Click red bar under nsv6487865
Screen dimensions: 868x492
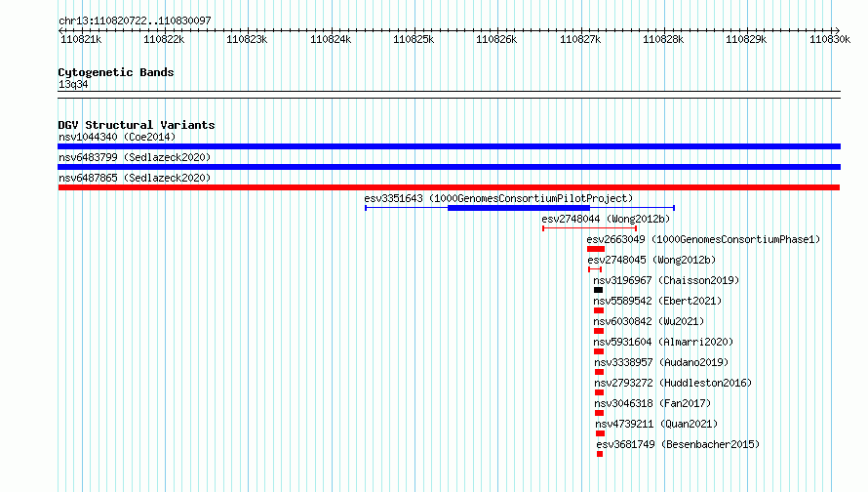(x=449, y=187)
